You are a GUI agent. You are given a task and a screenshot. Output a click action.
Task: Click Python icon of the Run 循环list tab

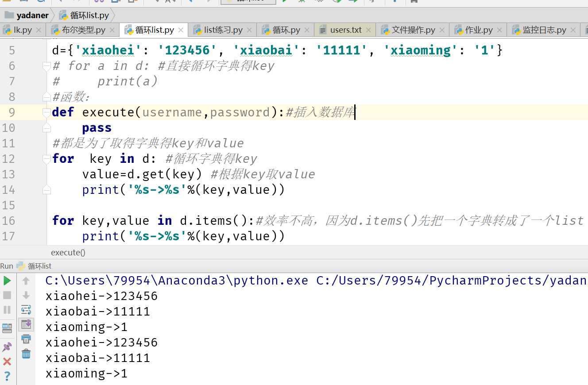click(x=21, y=266)
